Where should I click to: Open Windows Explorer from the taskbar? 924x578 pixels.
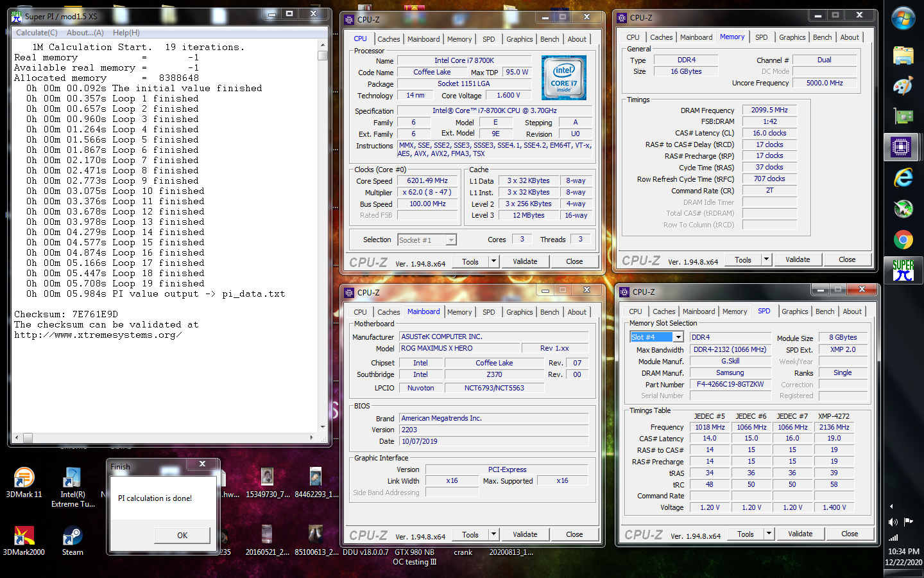coord(903,56)
